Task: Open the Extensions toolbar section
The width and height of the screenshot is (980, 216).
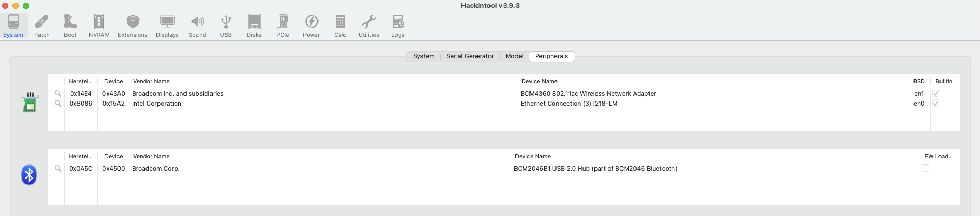Action: tap(133, 26)
